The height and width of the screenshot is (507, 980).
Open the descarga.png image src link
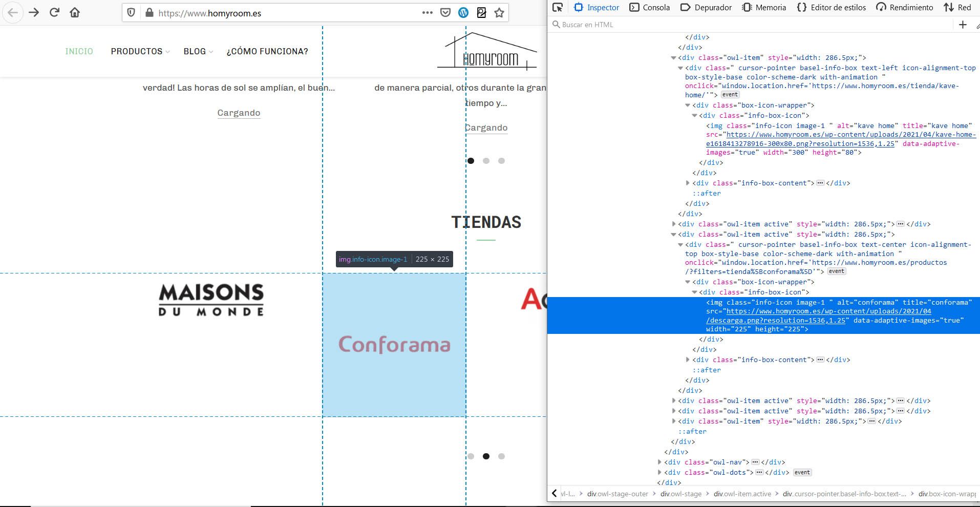click(x=818, y=316)
